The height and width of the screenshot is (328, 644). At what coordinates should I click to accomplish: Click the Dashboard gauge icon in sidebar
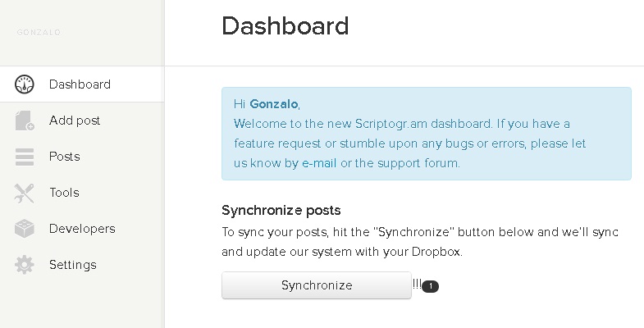tap(25, 84)
